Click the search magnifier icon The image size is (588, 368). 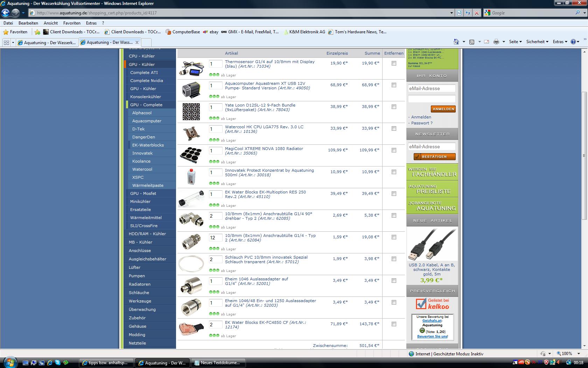pyautogui.click(x=577, y=13)
